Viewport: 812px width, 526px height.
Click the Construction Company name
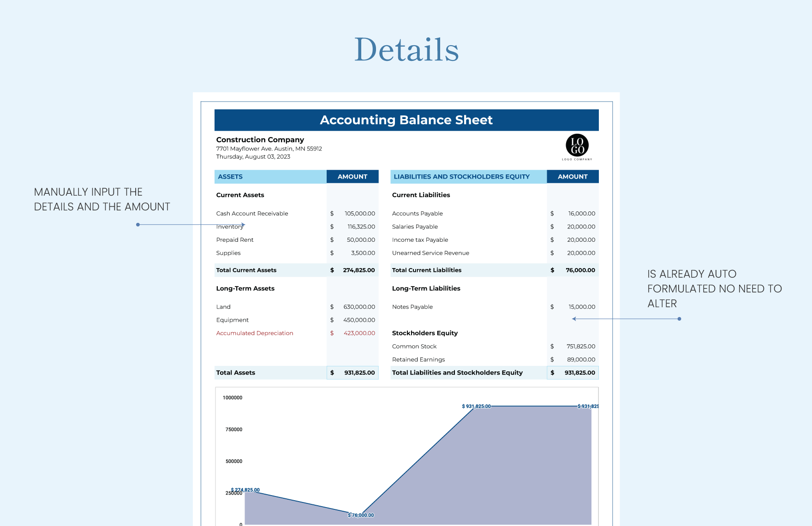click(x=260, y=140)
